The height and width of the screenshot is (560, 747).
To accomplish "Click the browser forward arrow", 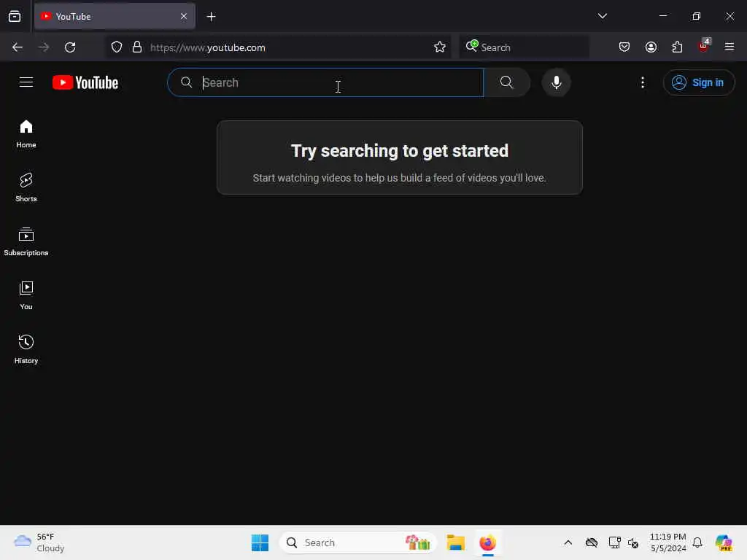I will 44,47.
